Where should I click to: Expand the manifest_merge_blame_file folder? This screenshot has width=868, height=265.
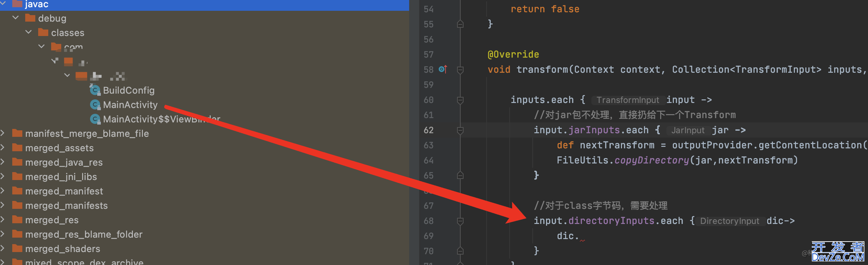pos(3,133)
